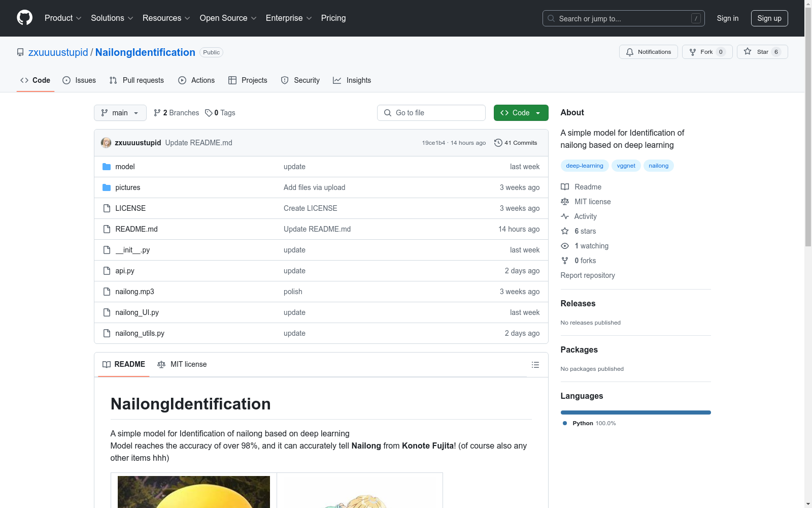Click the Search or jump to field

click(624, 18)
